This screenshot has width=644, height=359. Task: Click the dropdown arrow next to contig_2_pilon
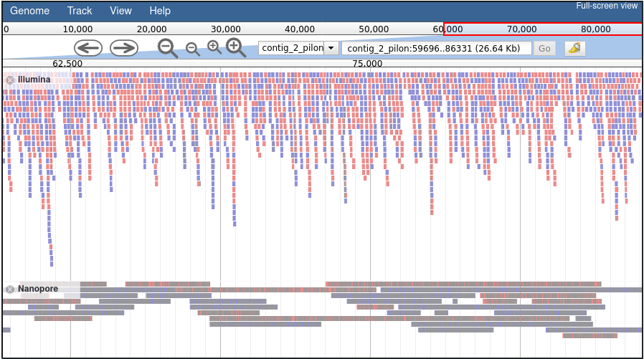tap(331, 48)
